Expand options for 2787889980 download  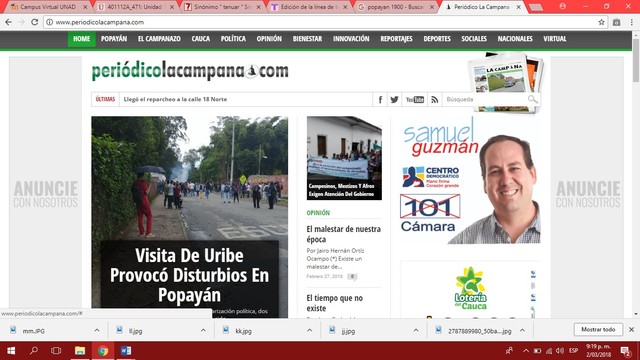coord(522,330)
